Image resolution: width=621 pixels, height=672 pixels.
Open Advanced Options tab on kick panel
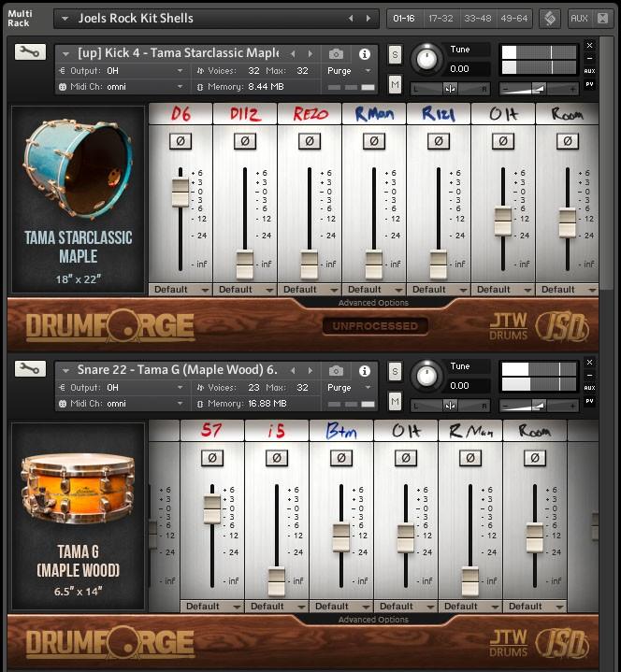coord(373,303)
